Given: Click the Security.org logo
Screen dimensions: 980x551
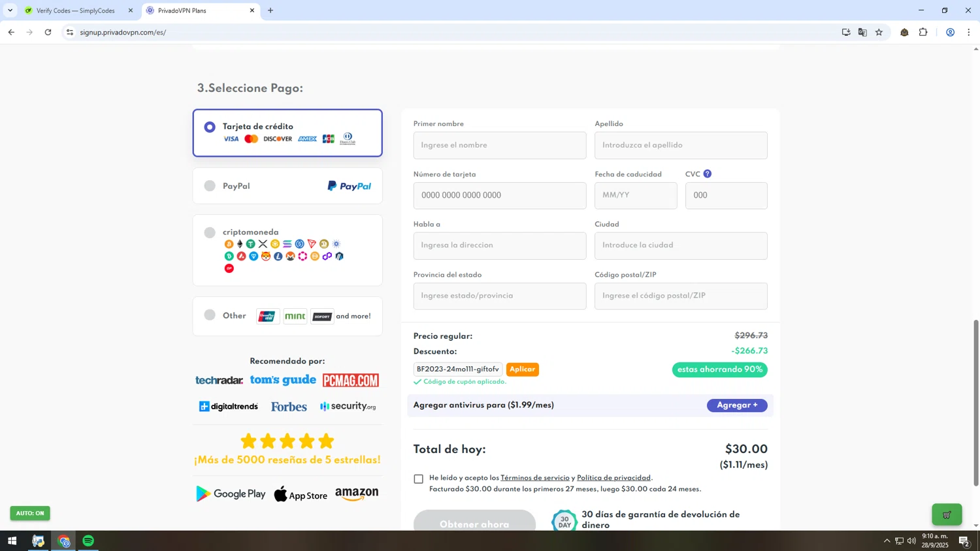Looking at the screenshot, I should pos(348,406).
